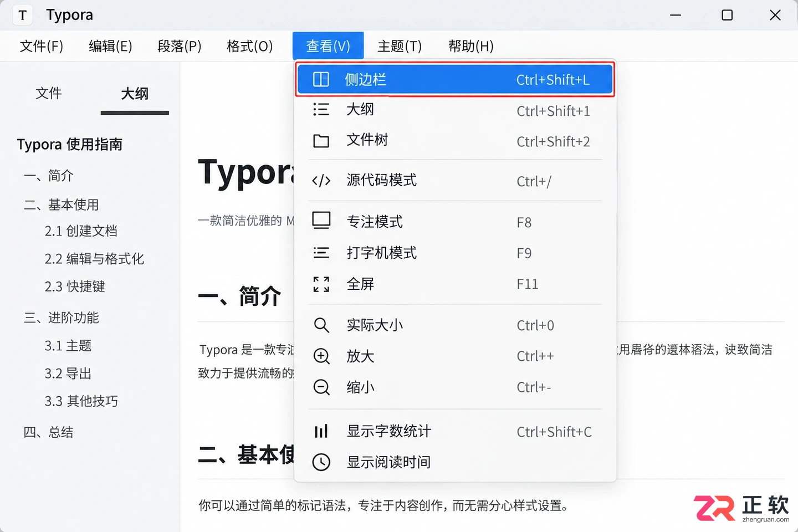Viewport: 798px width, 532px height.
Task: Choose 文件树 from the View menu
Action: click(455, 141)
